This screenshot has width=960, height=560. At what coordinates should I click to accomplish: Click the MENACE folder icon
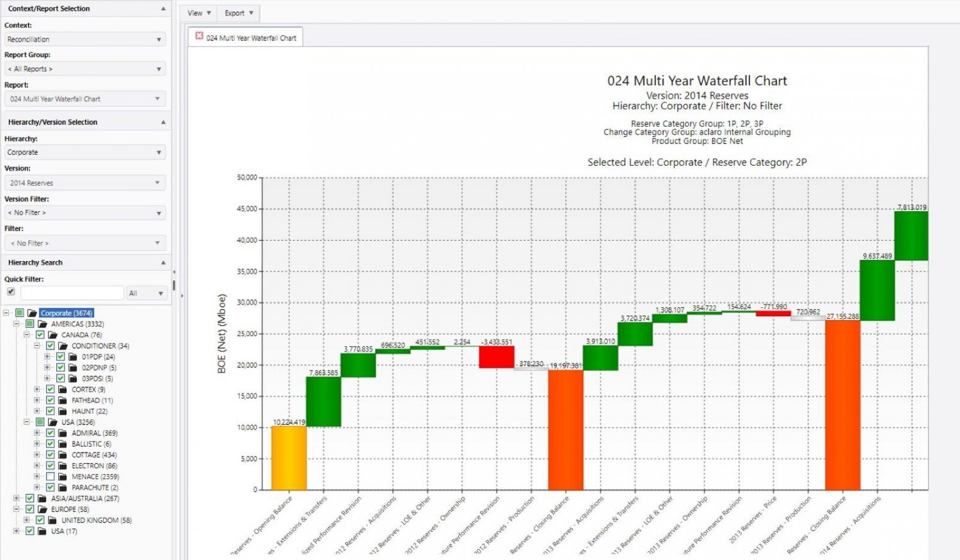tap(63, 477)
